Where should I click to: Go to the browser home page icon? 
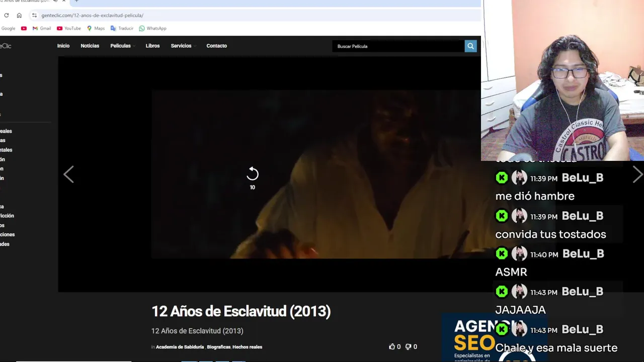19,16
